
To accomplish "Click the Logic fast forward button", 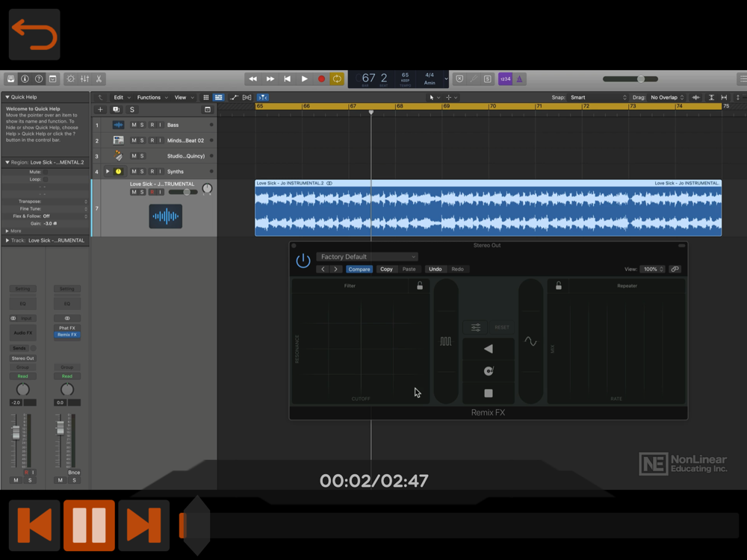I will tap(270, 79).
